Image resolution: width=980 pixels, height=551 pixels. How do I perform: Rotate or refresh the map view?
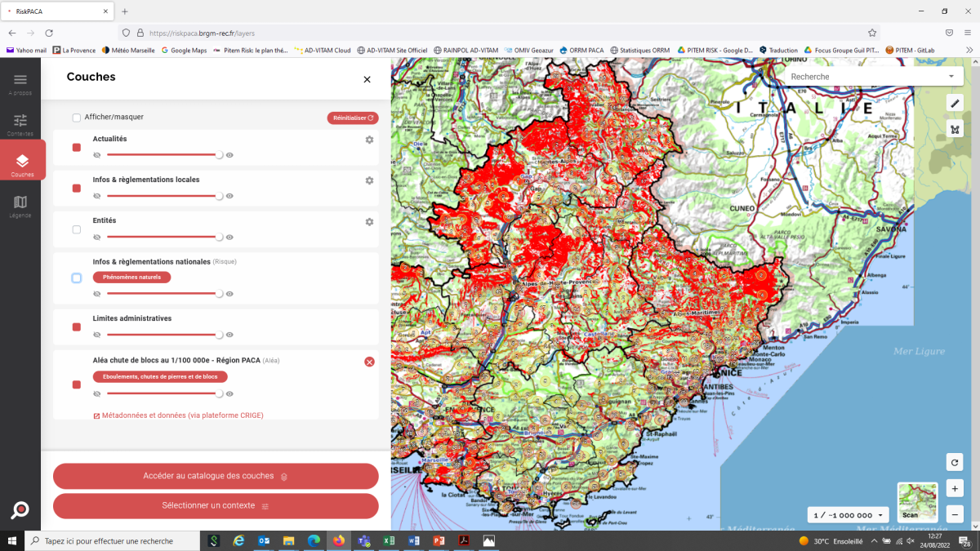click(x=955, y=462)
